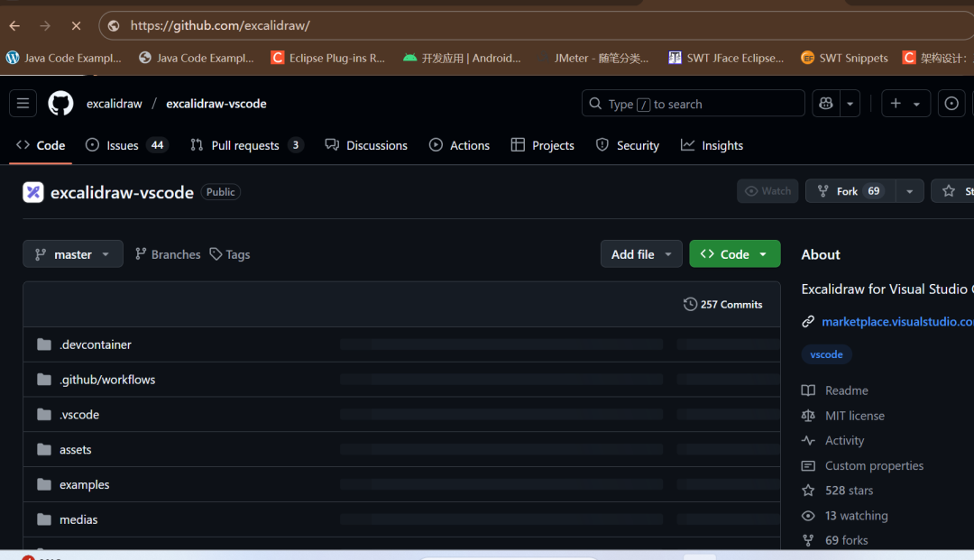Viewport: 974px width, 560px height.
Task: View the Tags link
Action: (x=230, y=254)
